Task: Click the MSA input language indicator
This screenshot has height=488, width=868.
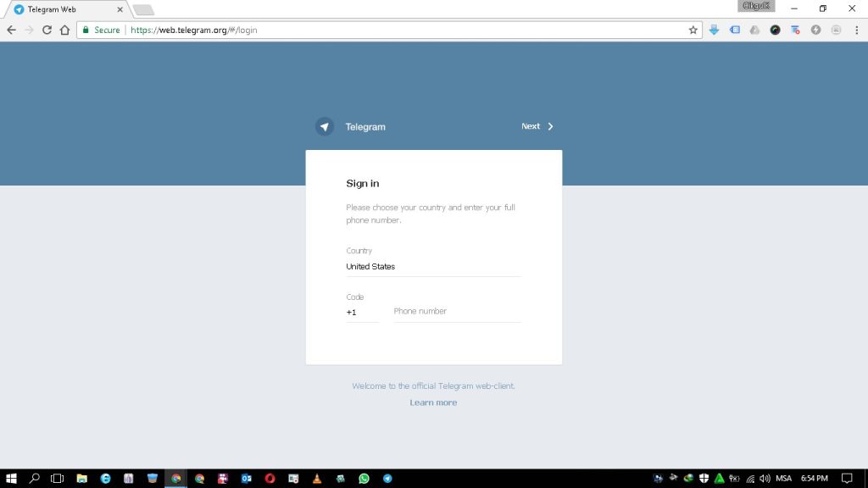Action: click(x=783, y=479)
